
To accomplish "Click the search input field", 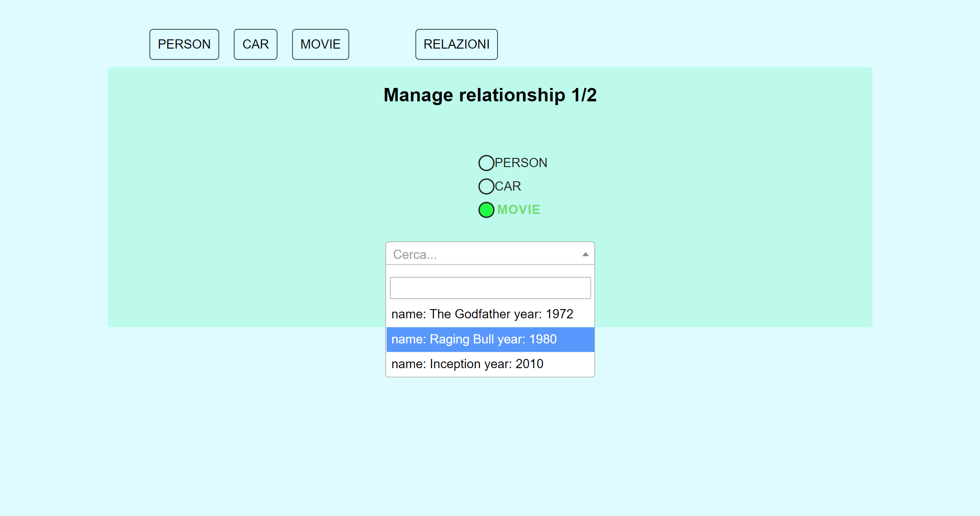I will click(x=489, y=287).
